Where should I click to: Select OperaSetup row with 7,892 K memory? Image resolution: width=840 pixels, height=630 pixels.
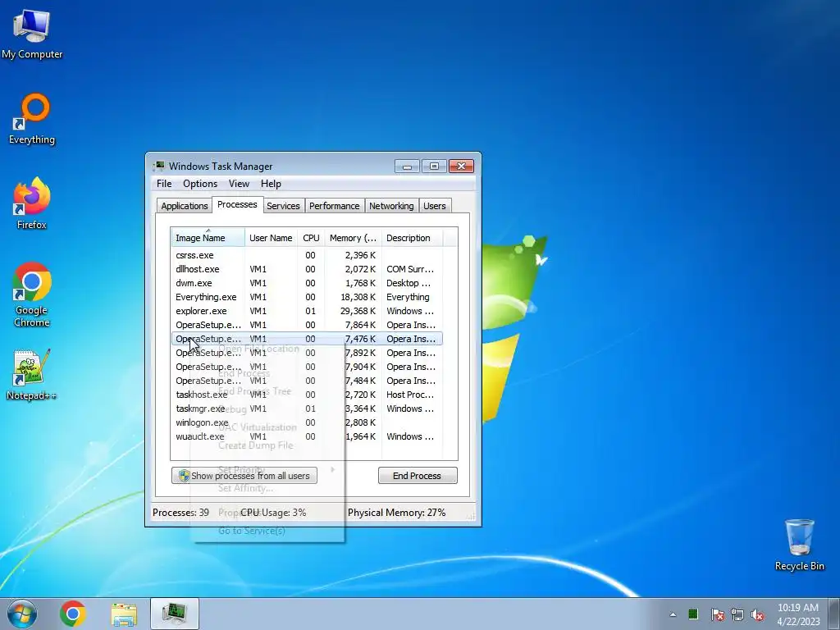click(307, 353)
